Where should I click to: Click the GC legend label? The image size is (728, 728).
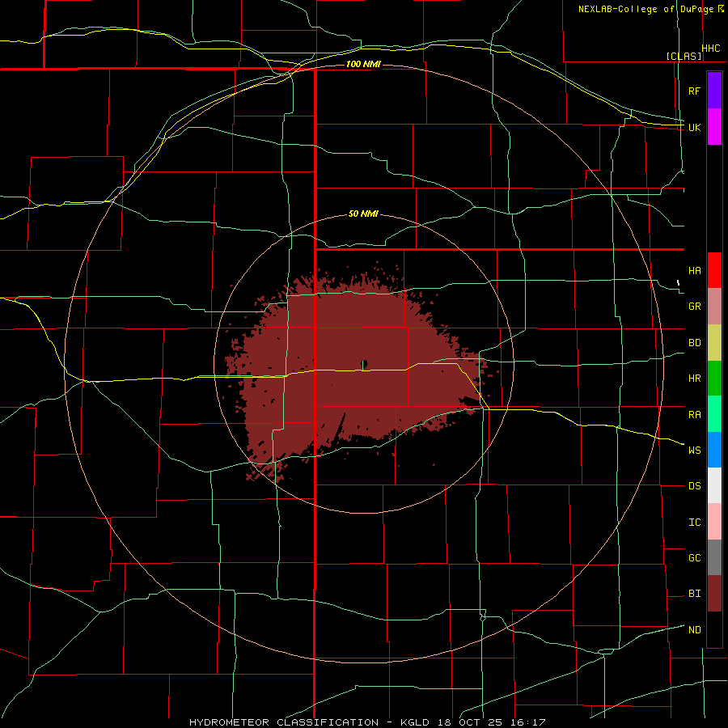pos(694,558)
